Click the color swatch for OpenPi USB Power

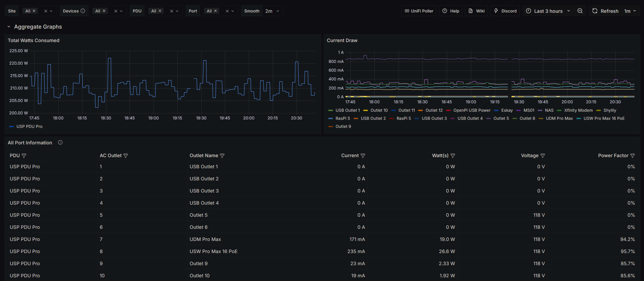click(448, 110)
